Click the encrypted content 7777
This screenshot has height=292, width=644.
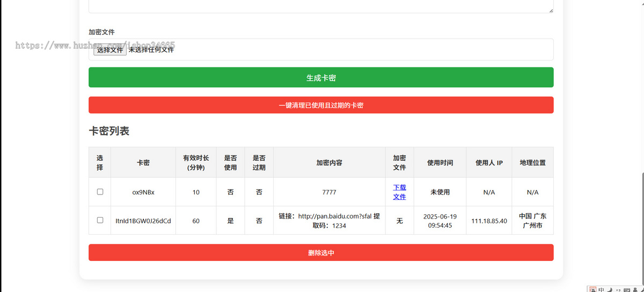click(330, 192)
